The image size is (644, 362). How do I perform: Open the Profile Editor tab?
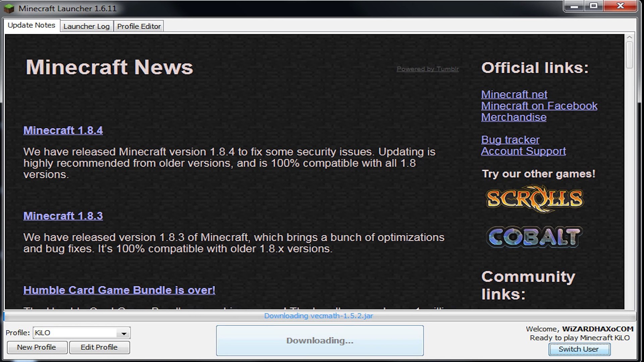pos(139,26)
